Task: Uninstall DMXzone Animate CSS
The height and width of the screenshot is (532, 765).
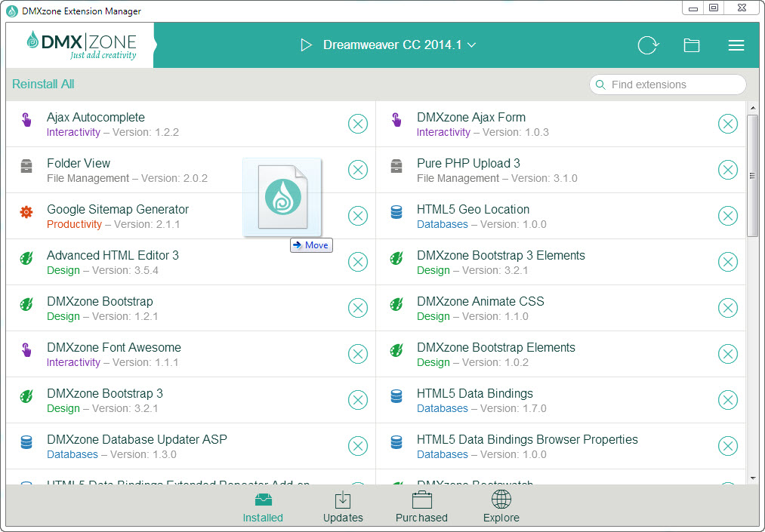Action: [x=727, y=308]
